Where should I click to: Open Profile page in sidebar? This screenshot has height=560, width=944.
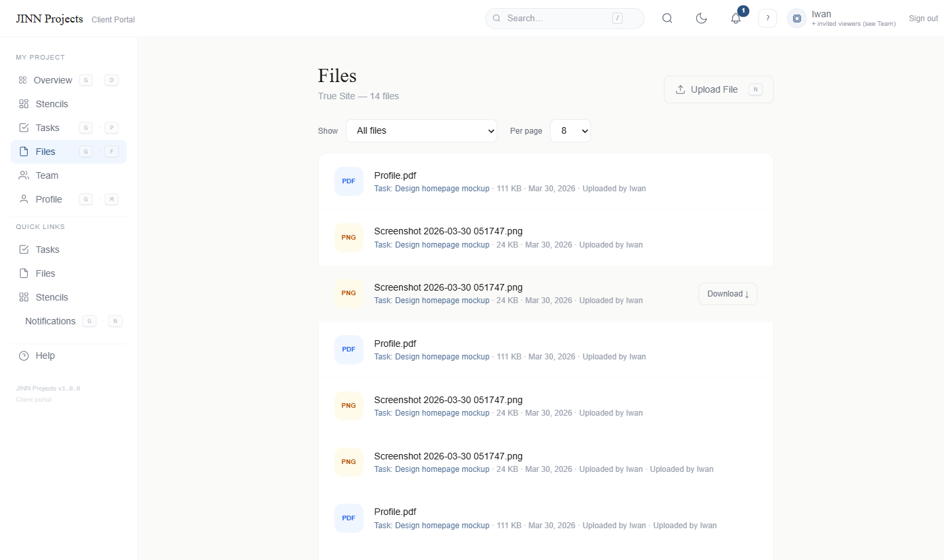[68, 199]
